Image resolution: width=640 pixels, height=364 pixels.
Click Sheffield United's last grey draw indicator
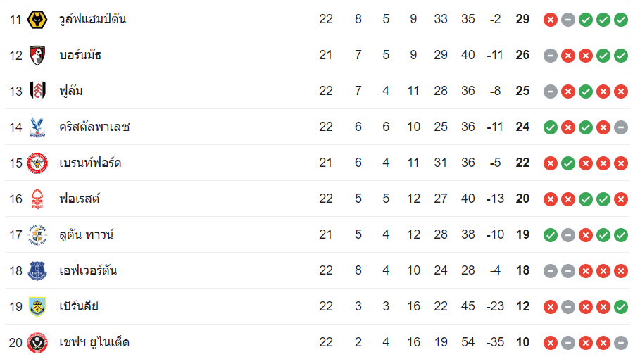tap(620, 342)
